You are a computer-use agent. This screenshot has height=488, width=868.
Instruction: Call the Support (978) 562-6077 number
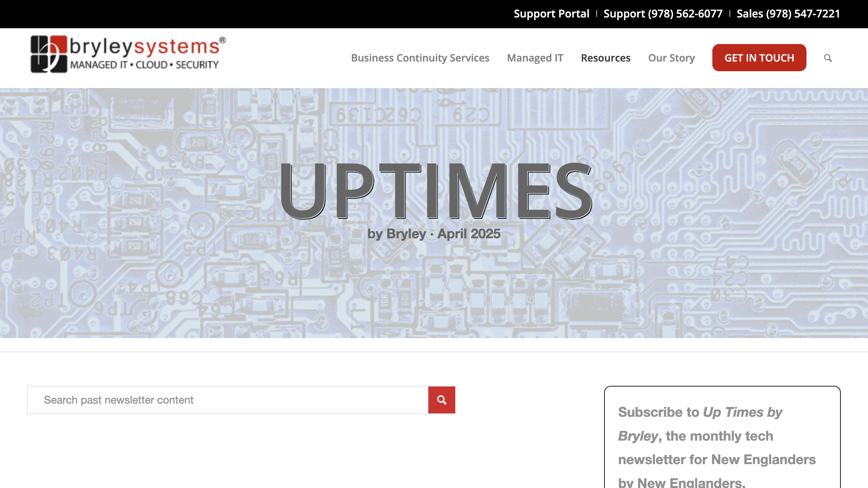click(x=663, y=13)
